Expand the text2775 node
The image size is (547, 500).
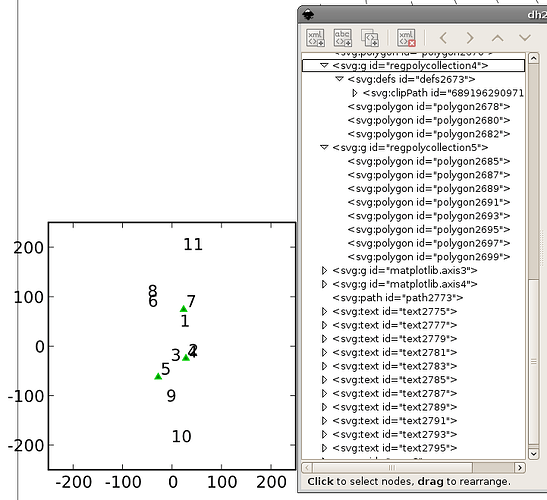click(324, 311)
